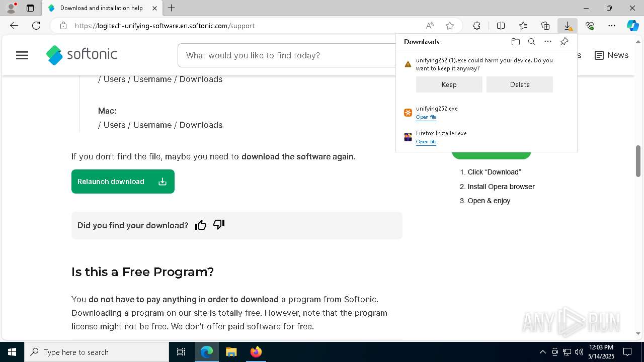Show hidden tray icons chevron
The image size is (644, 362).
pos(542,352)
